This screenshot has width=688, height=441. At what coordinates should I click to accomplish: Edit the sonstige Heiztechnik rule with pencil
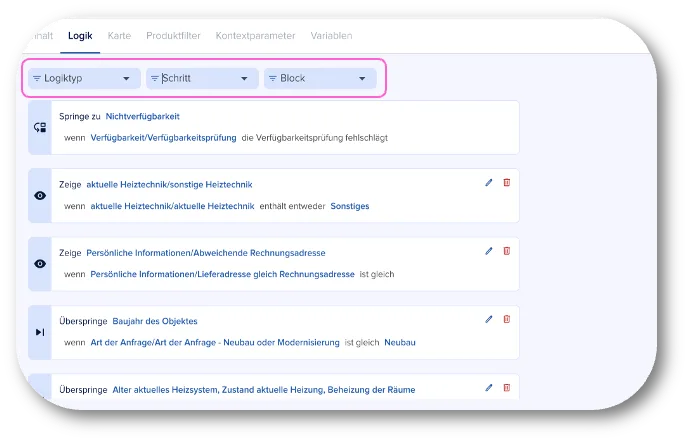pyautogui.click(x=489, y=183)
